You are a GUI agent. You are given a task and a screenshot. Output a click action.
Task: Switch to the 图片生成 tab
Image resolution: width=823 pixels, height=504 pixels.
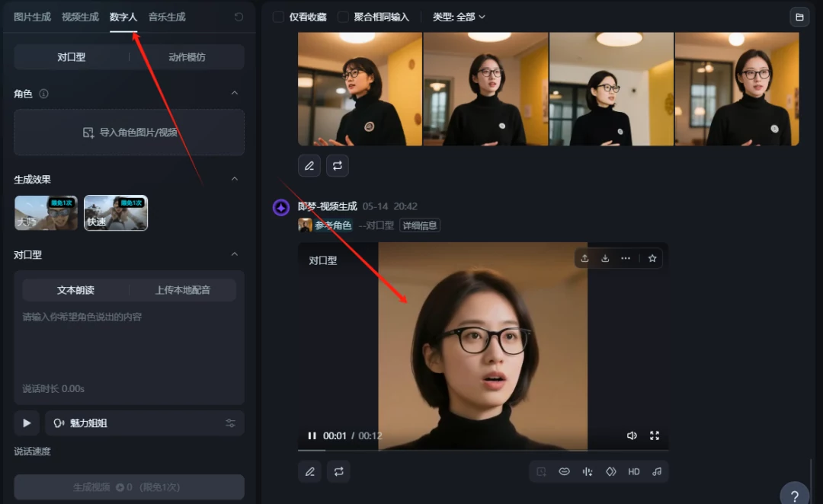click(32, 17)
